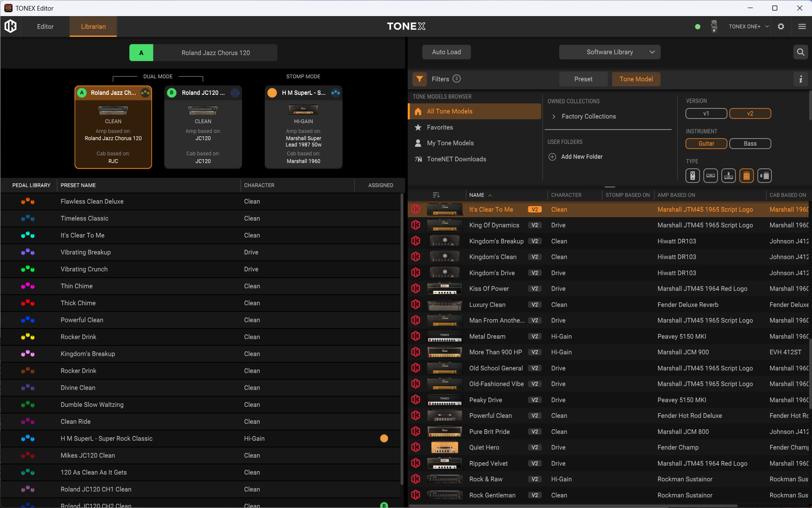This screenshot has width=812, height=508.
Task: Click the knob-dots icon on H M SuperL card
Action: click(335, 93)
